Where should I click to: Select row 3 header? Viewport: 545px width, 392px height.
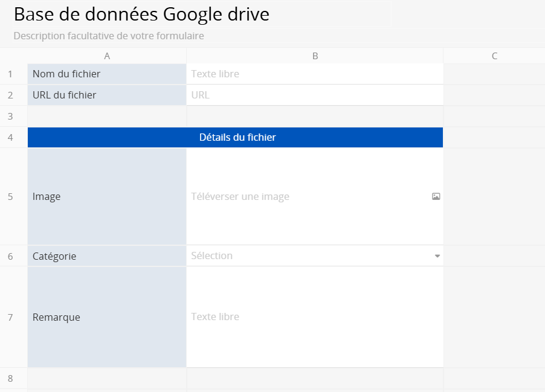coord(10,116)
